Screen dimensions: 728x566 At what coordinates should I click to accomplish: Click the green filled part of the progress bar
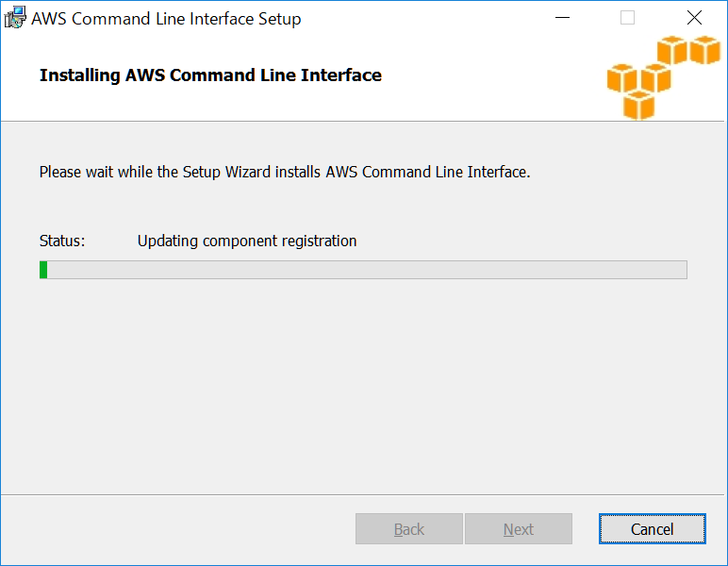pos(43,270)
